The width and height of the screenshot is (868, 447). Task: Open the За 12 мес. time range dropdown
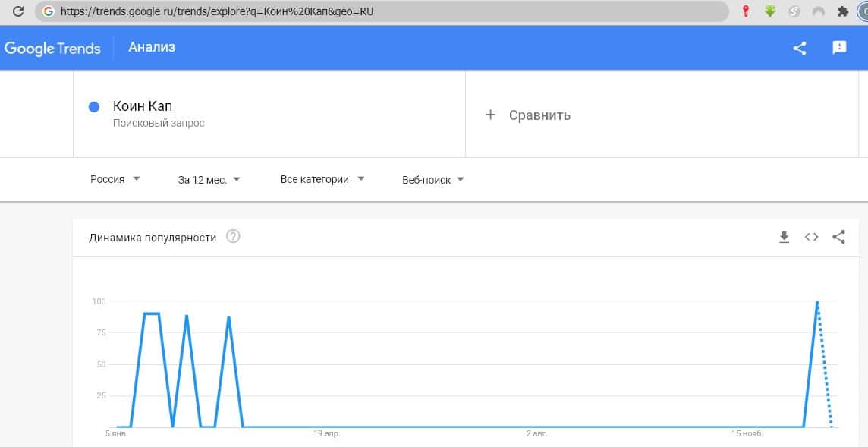209,180
